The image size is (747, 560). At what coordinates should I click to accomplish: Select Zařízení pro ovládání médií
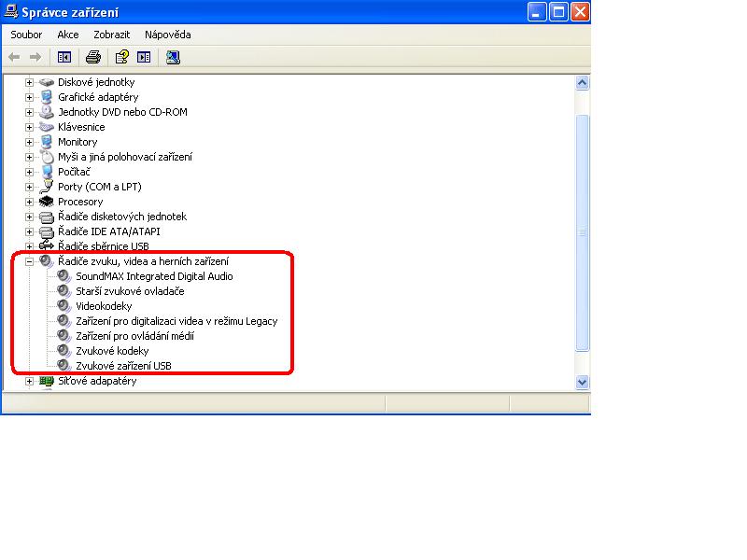tap(134, 336)
